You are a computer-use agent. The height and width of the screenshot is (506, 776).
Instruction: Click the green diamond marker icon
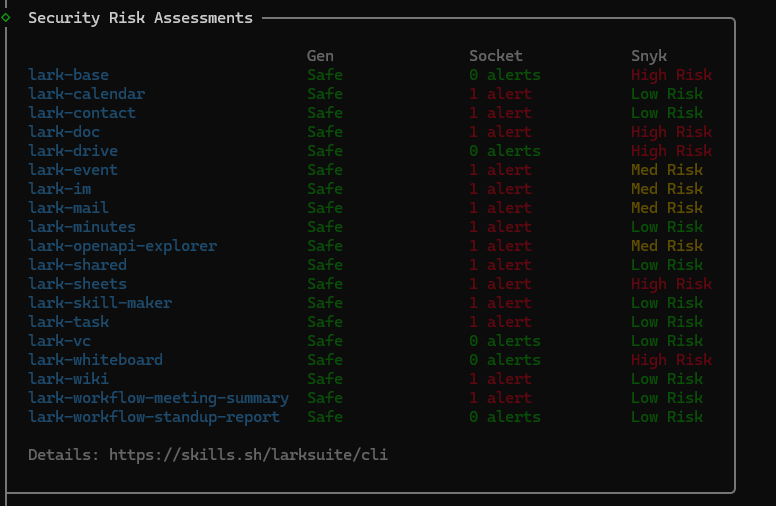(6, 17)
